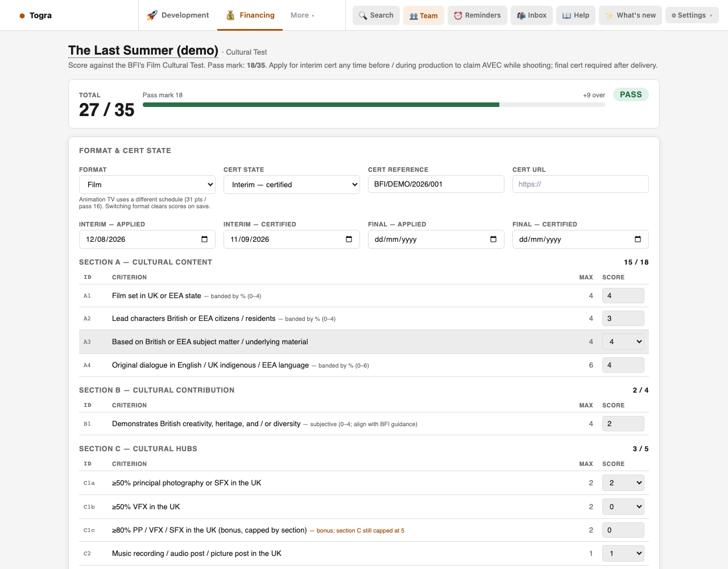Screen dimensions: 728x569
Task: Click the B1 British creativity score field
Action: [x=623, y=423]
